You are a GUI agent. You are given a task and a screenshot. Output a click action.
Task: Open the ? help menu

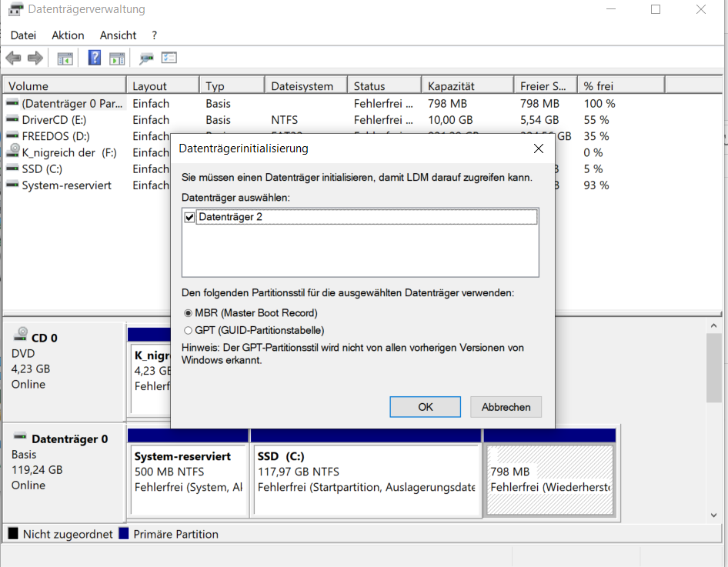pyautogui.click(x=154, y=35)
